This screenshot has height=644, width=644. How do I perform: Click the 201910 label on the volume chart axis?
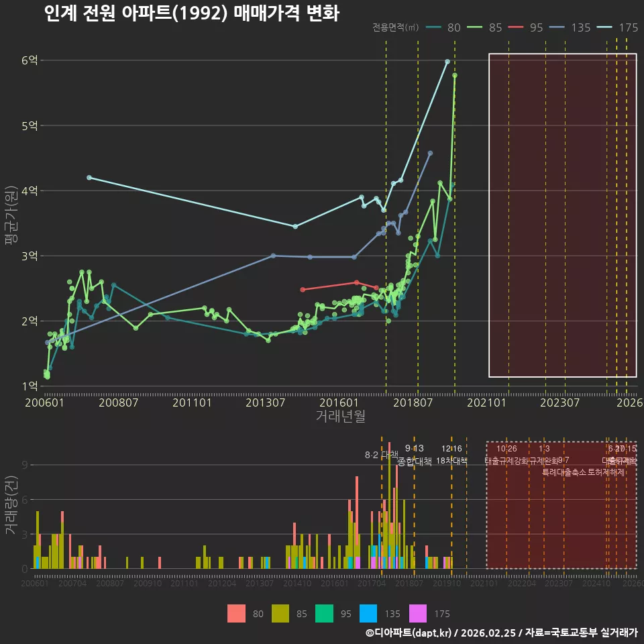click(x=447, y=583)
